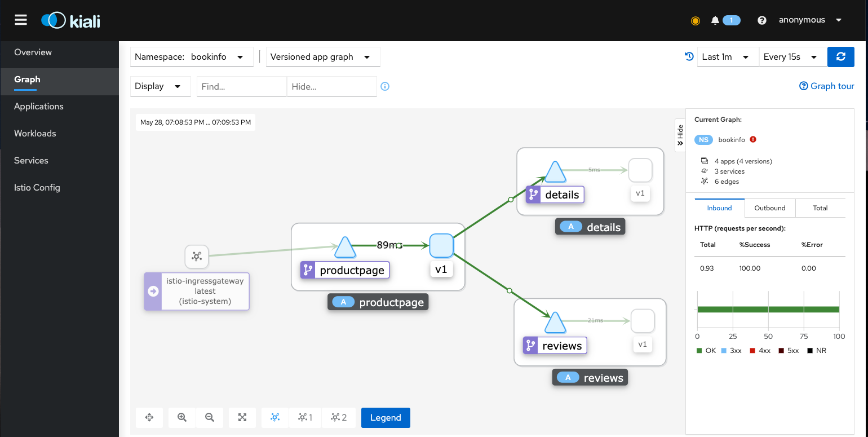Viewport: 868px width, 437px height.
Task: Click the OK legend color swatch
Action: tap(699, 351)
